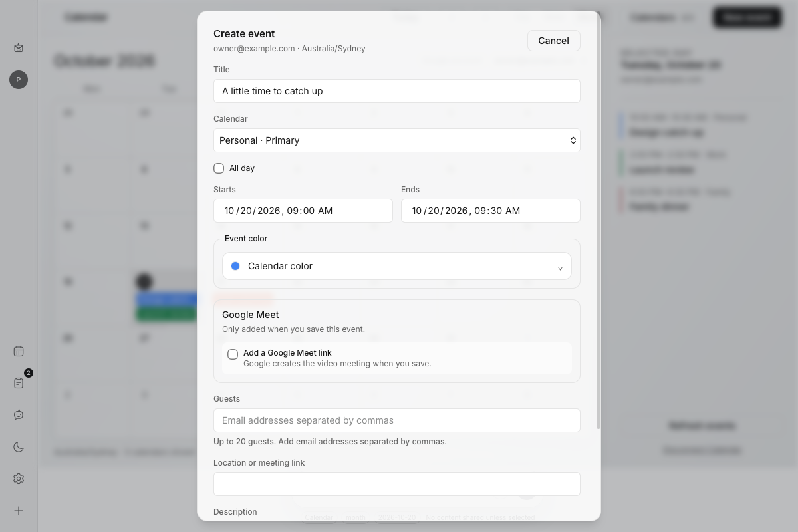This screenshot has width=798, height=532.
Task: Click the Google Meet heading
Action: tap(251, 315)
